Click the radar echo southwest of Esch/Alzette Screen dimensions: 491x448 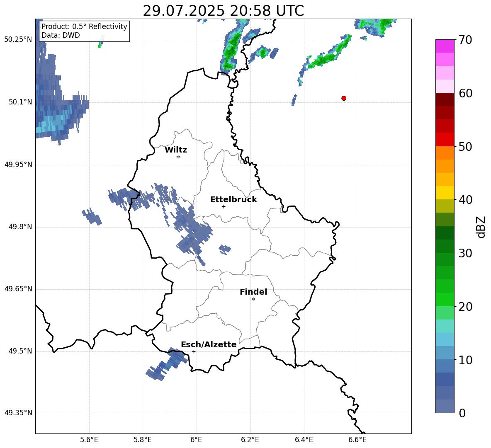(167, 364)
